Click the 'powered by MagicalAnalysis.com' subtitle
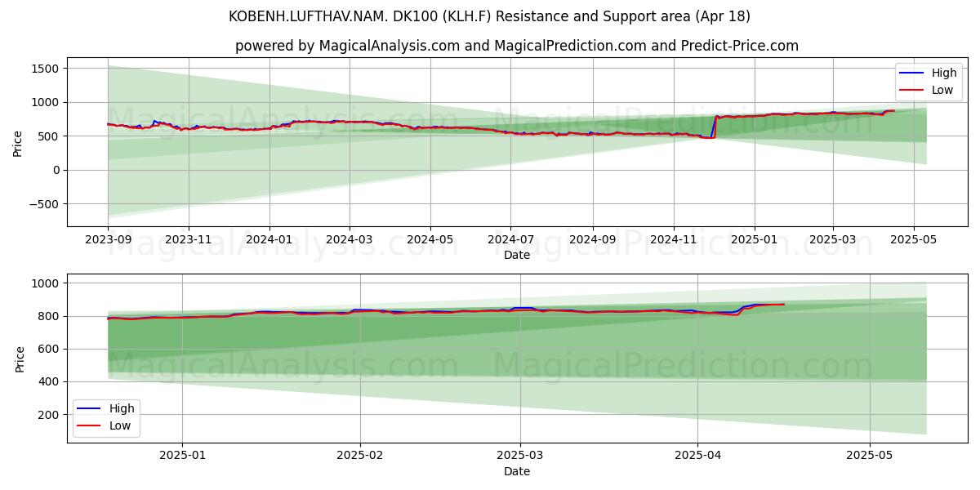The width and height of the screenshot is (980, 490). [517, 46]
